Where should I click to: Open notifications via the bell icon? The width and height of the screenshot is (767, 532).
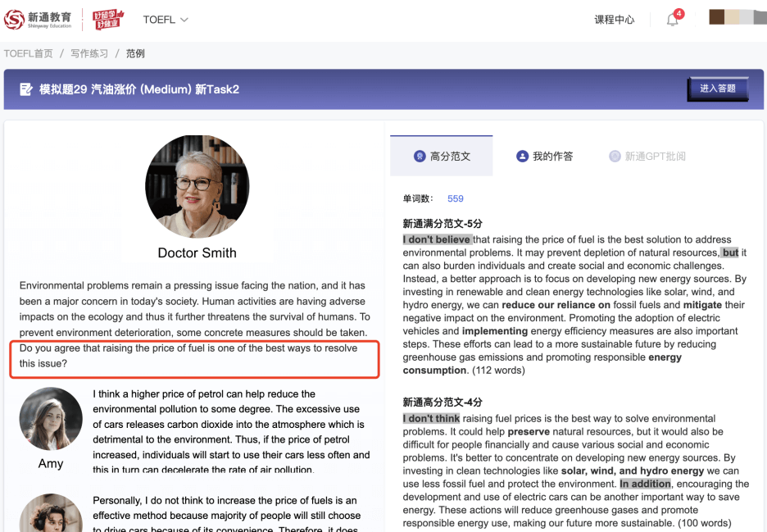(x=673, y=20)
